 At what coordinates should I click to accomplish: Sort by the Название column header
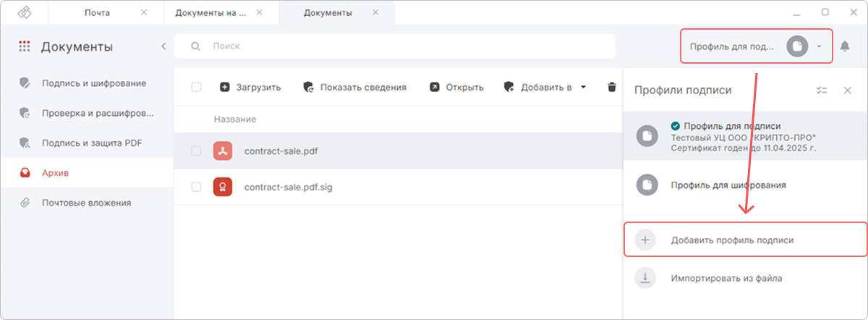tap(235, 119)
